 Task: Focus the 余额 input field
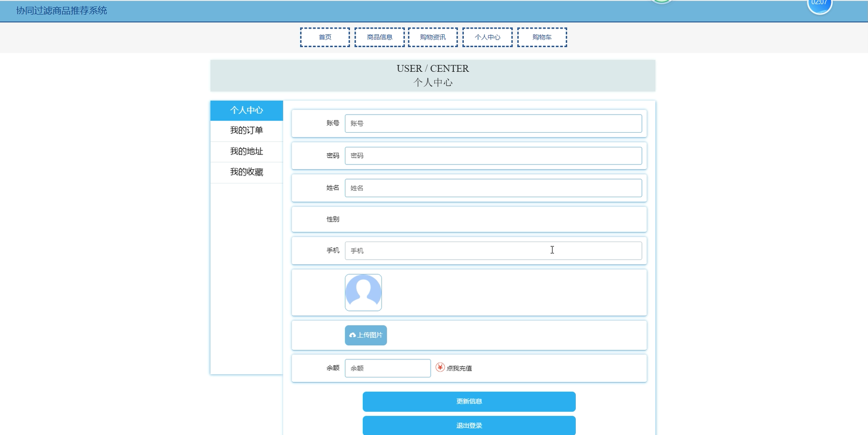[x=388, y=368]
